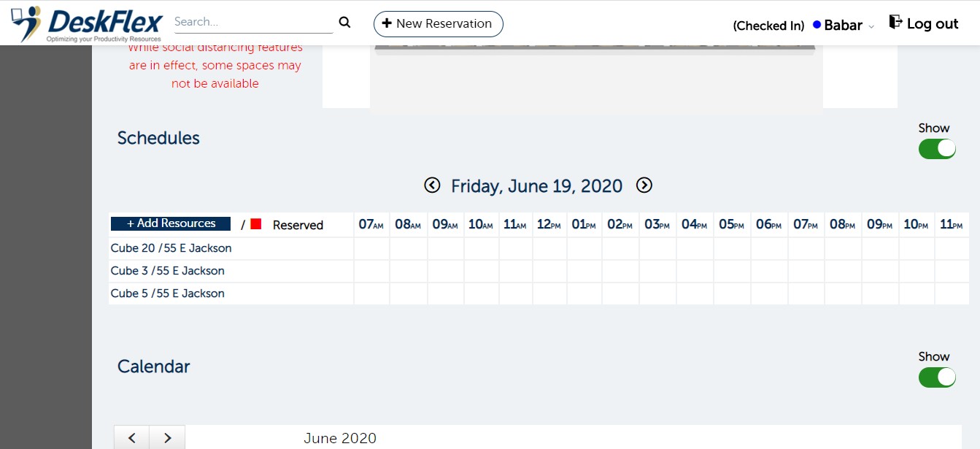
Task: Go to next day in Schedules
Action: pyautogui.click(x=644, y=185)
